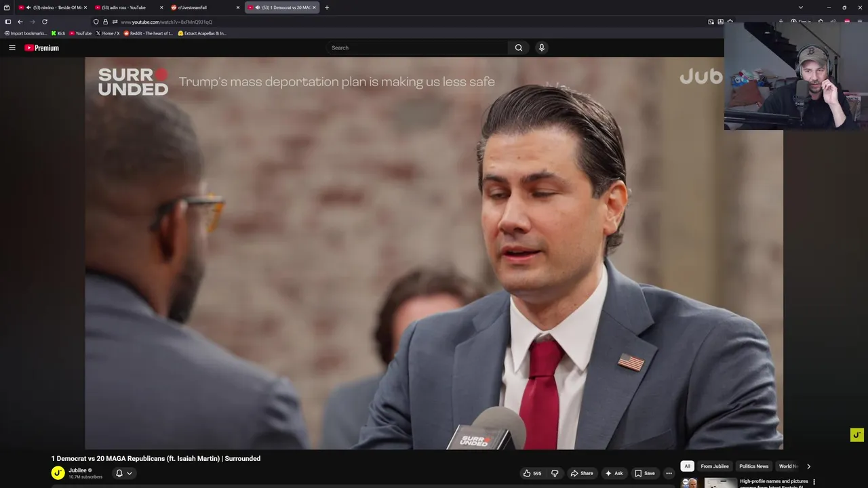Screen dimensions: 868x488
Task: Click the YouTube search input field
Action: [416, 47]
